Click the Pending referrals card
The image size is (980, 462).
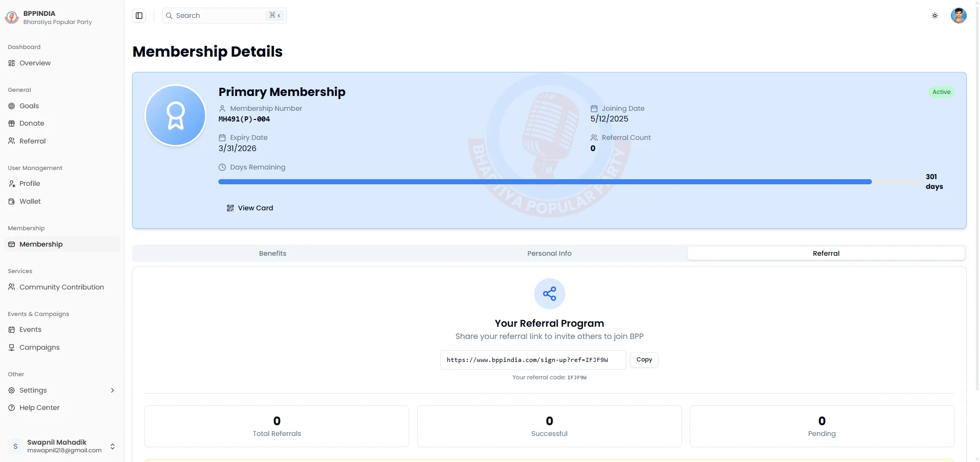[822, 426]
